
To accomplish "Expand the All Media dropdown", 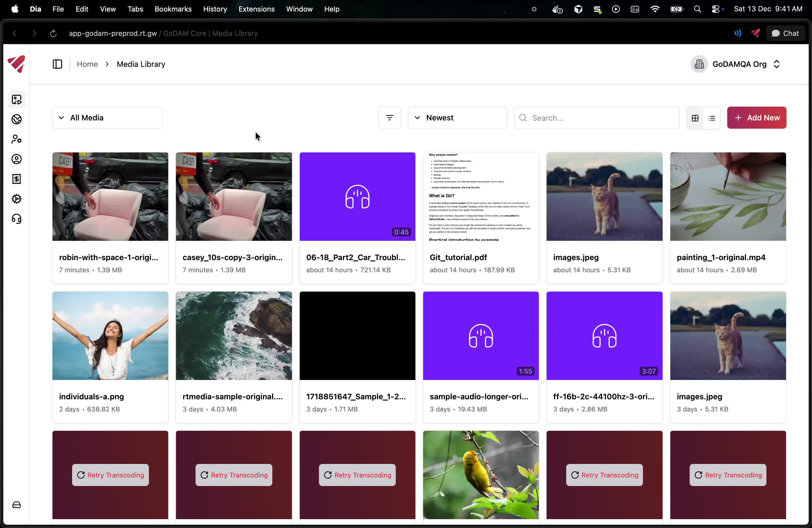I will click(x=107, y=118).
